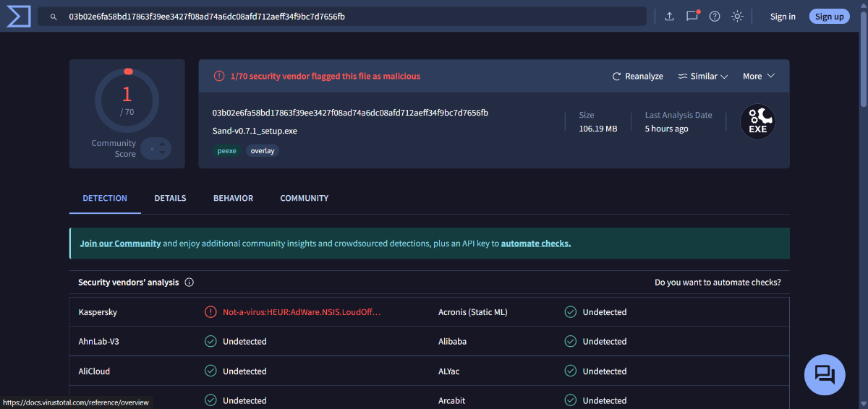This screenshot has width=868, height=409.
Task: Open the help question mark icon
Action: (715, 17)
